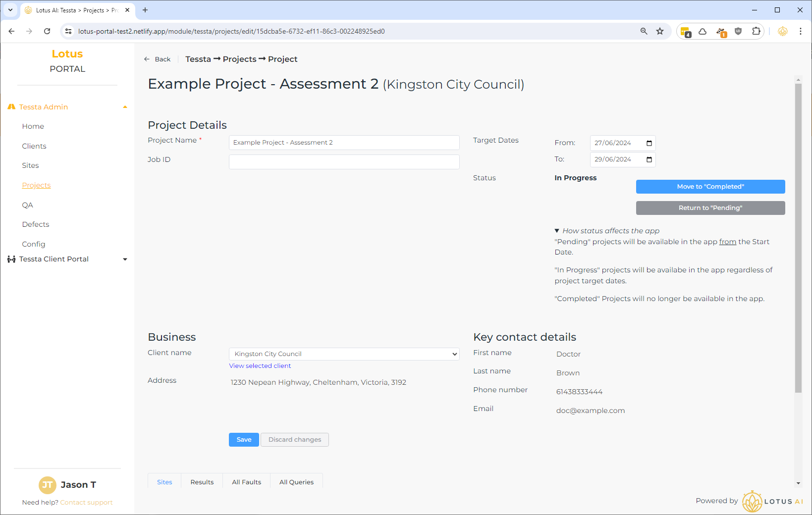Switch to the Results tab

[202, 482]
